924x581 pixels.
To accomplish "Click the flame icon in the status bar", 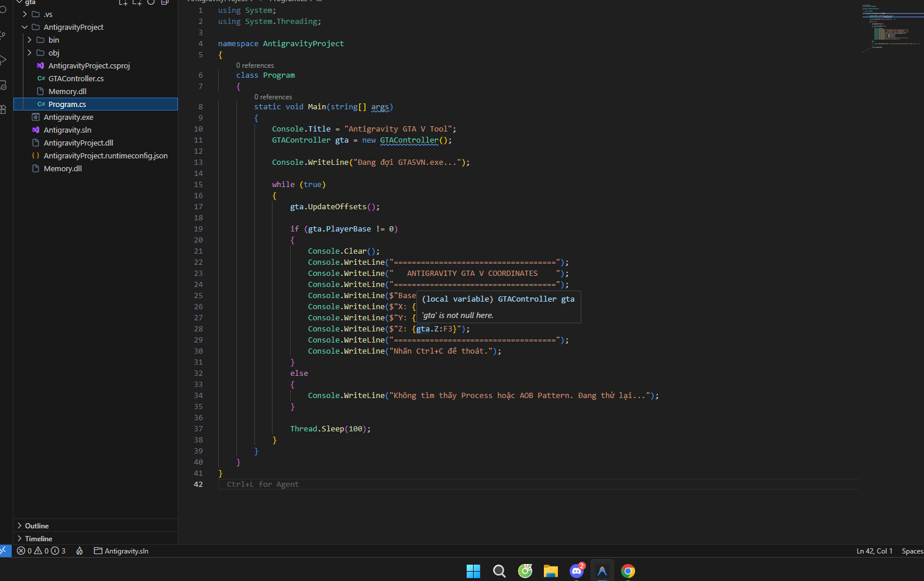I will click(x=80, y=551).
